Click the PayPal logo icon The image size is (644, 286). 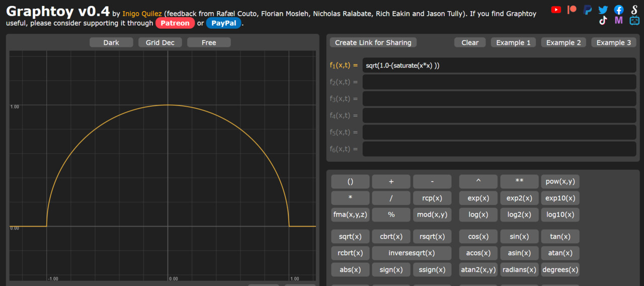click(587, 10)
